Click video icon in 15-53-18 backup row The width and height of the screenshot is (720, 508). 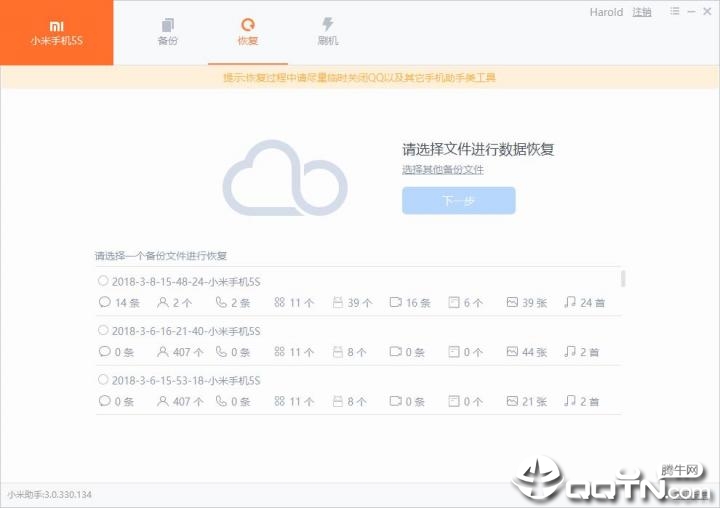(x=396, y=401)
